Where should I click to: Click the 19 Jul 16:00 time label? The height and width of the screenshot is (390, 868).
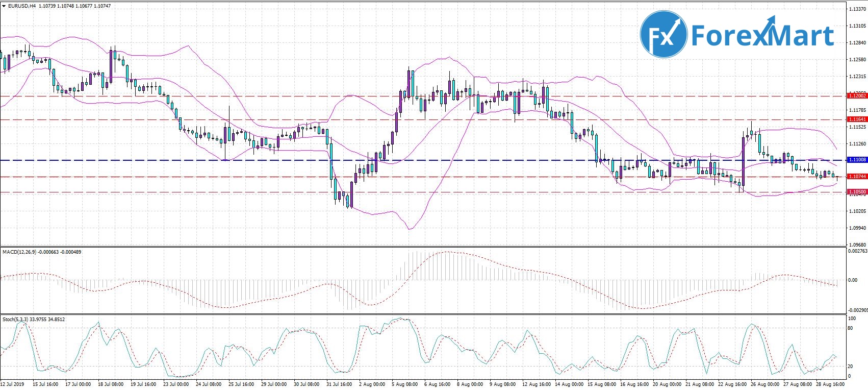coord(143,384)
